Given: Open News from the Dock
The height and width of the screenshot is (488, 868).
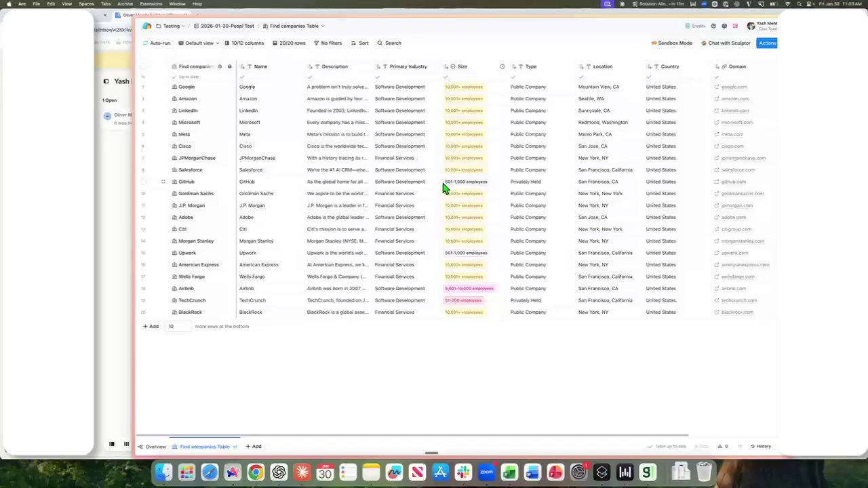Looking at the screenshot, I should tap(417, 472).
